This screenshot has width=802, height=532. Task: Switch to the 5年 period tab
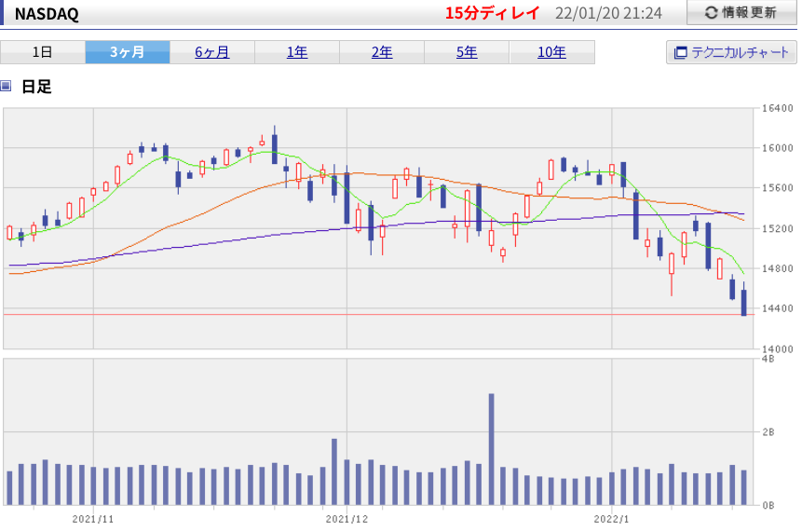pos(467,52)
